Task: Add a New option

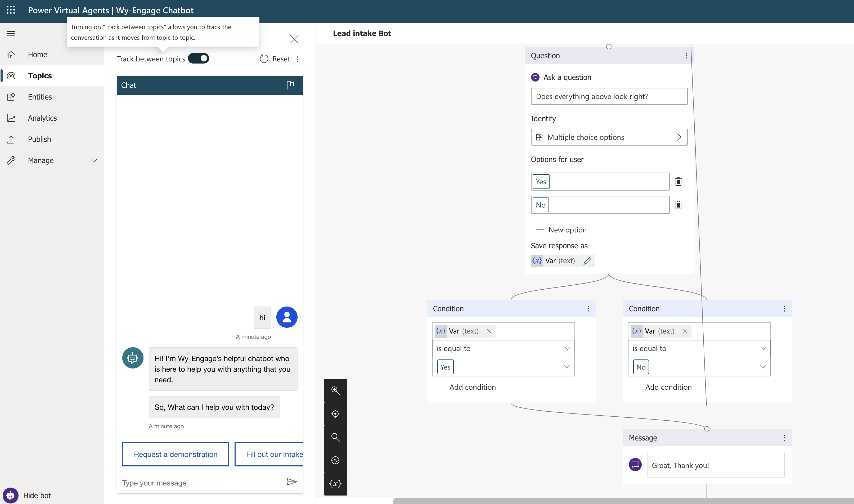Action: click(561, 230)
